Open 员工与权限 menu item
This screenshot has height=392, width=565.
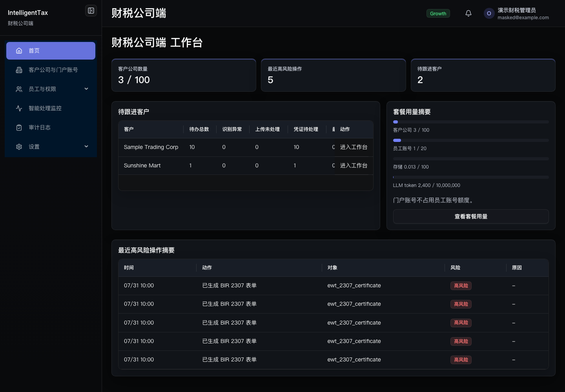(51, 89)
